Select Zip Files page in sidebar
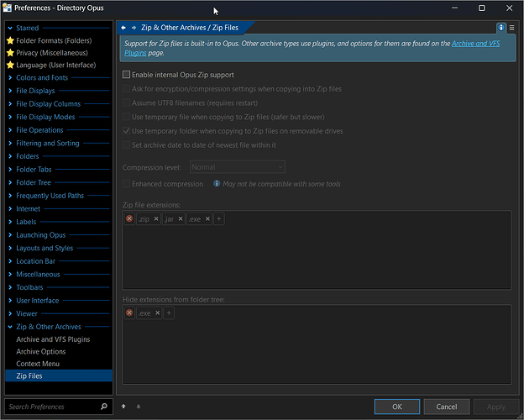 click(x=59, y=375)
